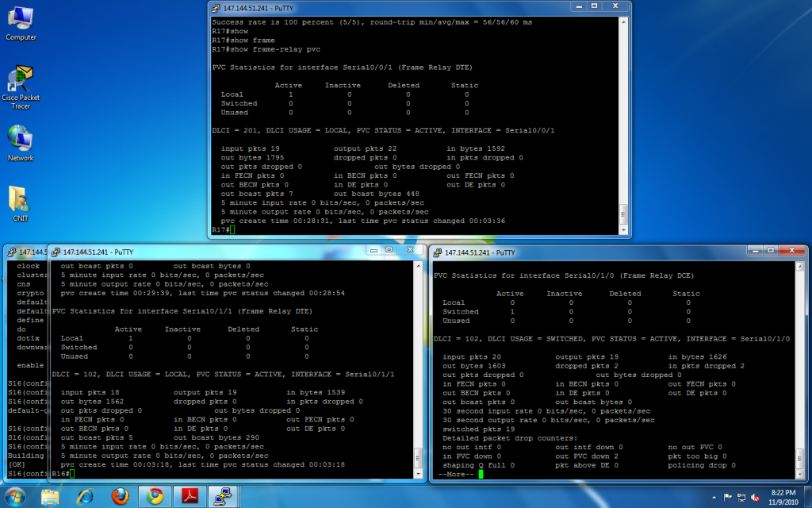This screenshot has width=812, height=508.
Task: Open the Computer desktop icon
Action: 20,17
